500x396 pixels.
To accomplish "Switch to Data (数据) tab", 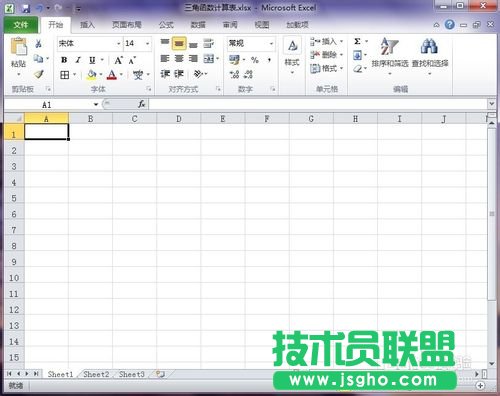I will [x=198, y=25].
